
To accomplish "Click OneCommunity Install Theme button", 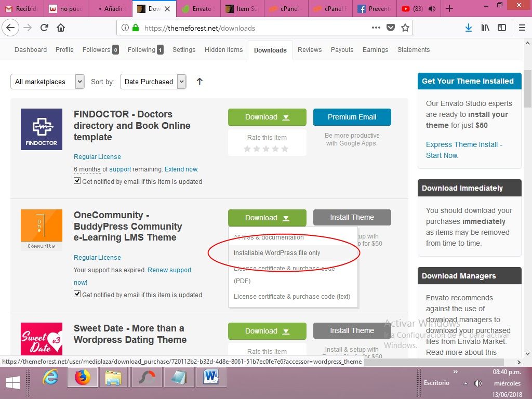I will click(352, 218).
